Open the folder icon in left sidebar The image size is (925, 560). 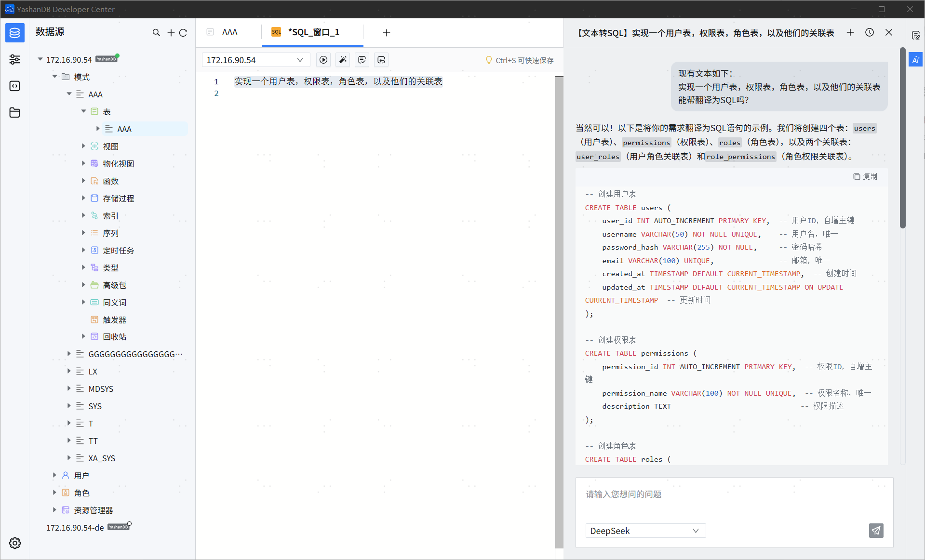[x=15, y=112]
